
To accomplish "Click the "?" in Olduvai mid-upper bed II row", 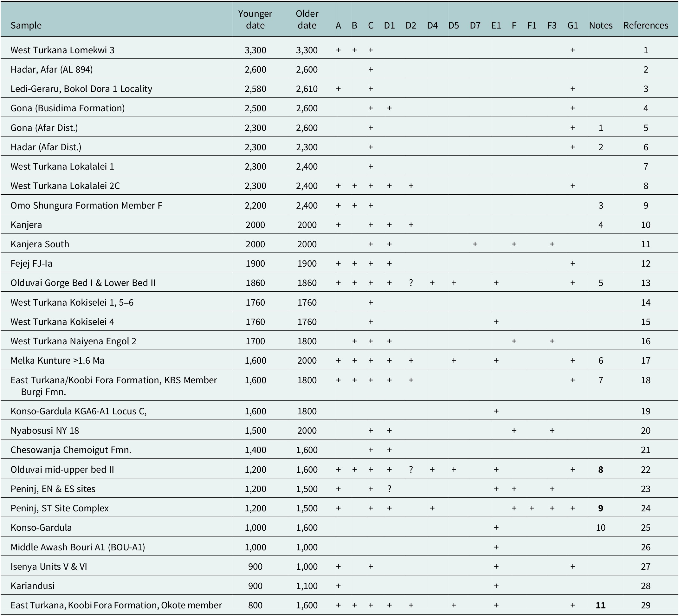I will coord(411,470).
